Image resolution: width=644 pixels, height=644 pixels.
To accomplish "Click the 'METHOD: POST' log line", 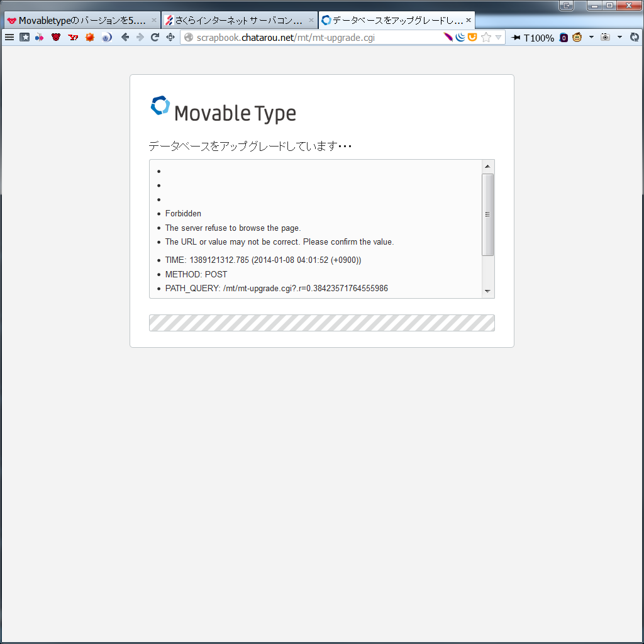I will pyautogui.click(x=196, y=274).
